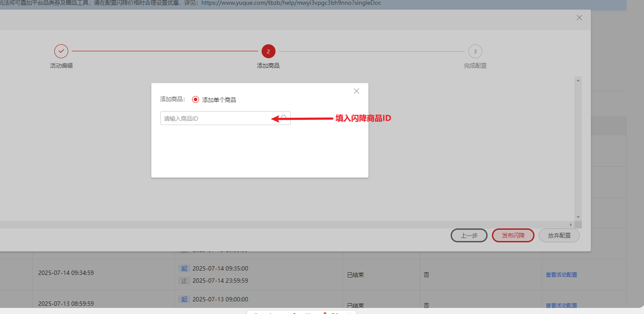Open 查看活动配置 for the 2025-07-14 activity
Screen dimensions: 644x314
click(561, 274)
